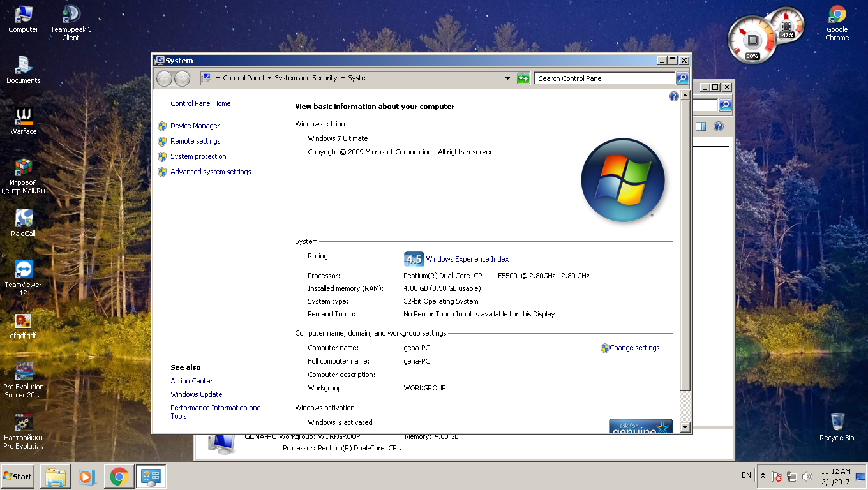Expand the address bar history dropdown
Image resolution: width=868 pixels, height=490 pixels.
[x=507, y=78]
